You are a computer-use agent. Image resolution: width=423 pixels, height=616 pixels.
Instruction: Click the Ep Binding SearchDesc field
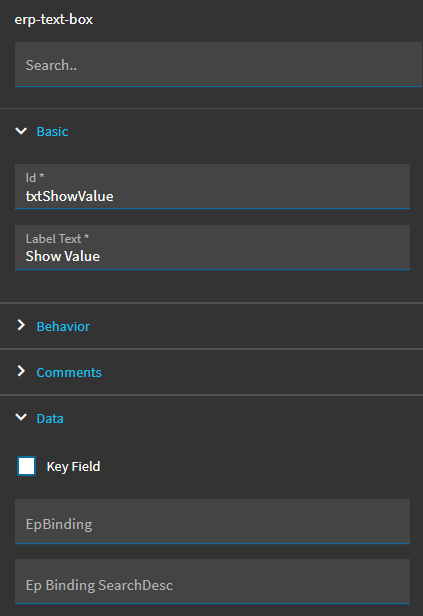point(212,581)
